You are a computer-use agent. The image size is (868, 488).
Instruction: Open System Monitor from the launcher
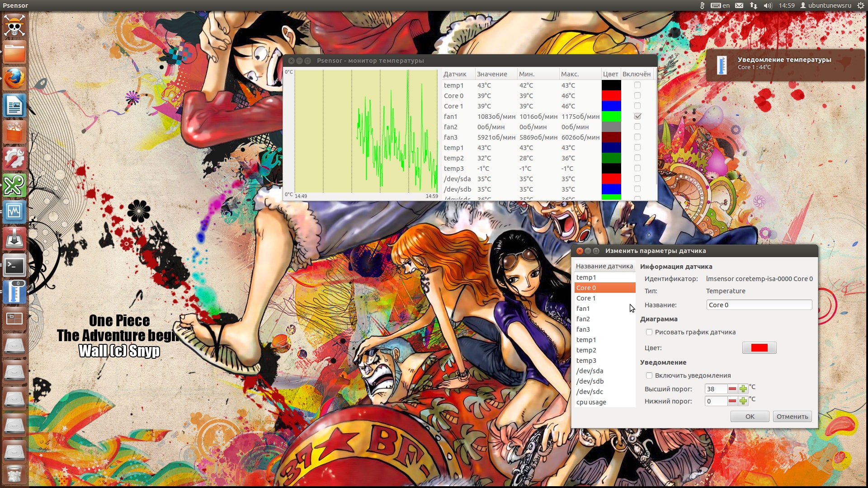(x=14, y=212)
